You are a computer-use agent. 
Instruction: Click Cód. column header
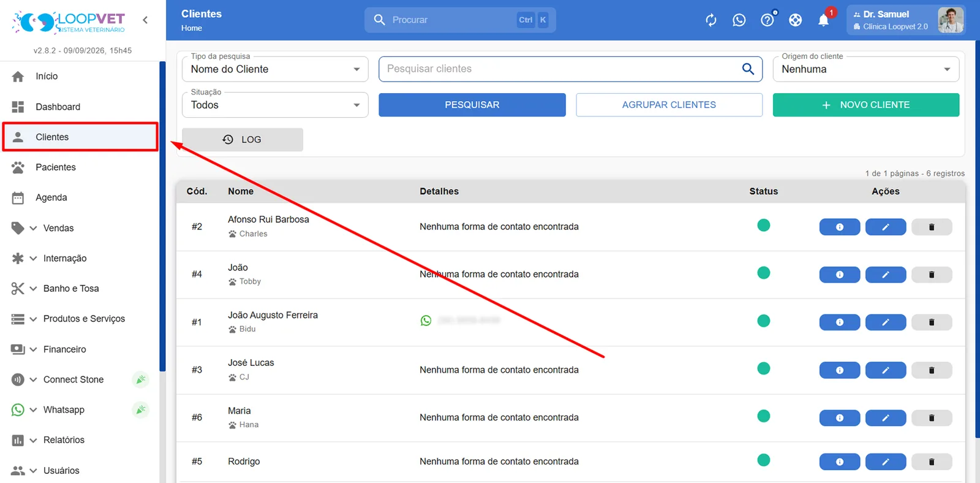click(197, 191)
